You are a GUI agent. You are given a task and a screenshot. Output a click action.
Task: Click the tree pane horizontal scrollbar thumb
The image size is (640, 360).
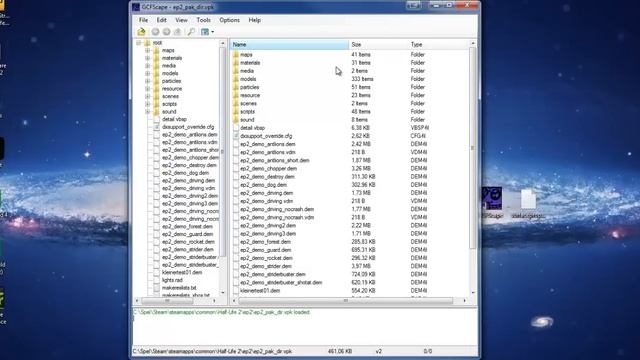(x=167, y=301)
